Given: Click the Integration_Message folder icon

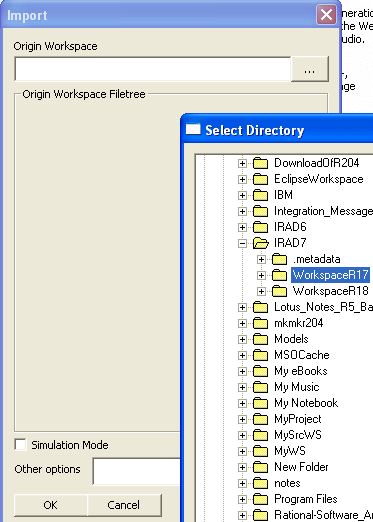Looking at the screenshot, I should point(260,211).
